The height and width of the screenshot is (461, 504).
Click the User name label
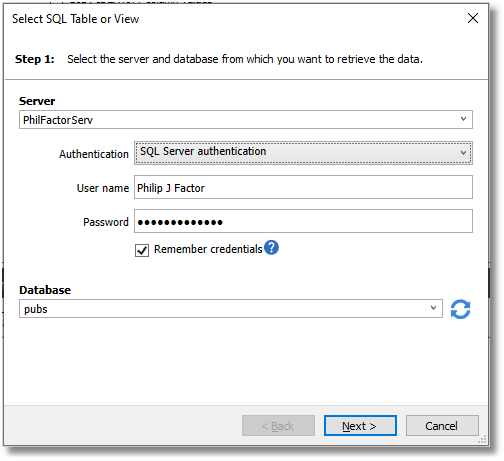coord(103,188)
